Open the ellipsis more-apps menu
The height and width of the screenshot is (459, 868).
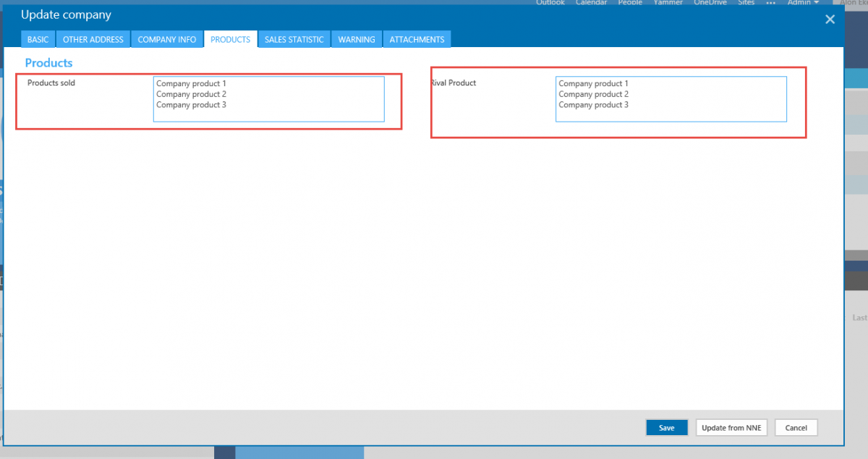coord(770,3)
